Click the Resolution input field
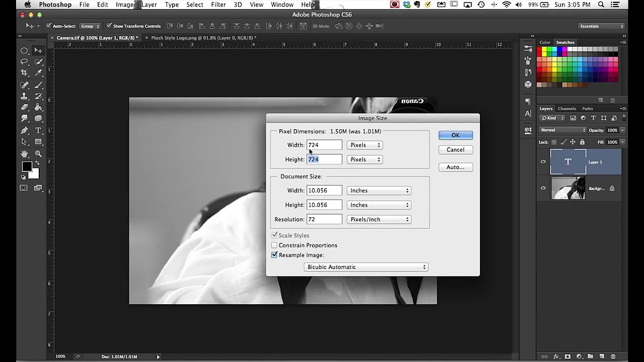 (324, 219)
